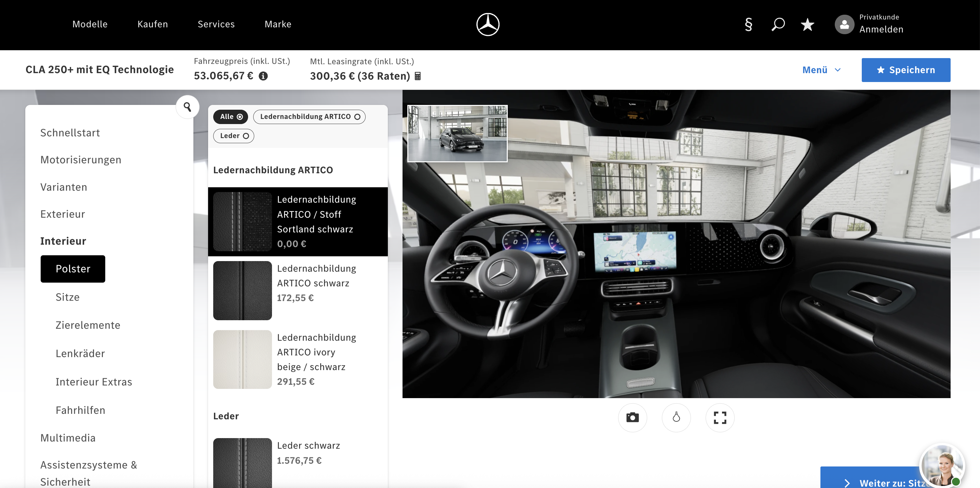Open legal notices paragraph icon
This screenshot has width=980, height=488.
(748, 25)
